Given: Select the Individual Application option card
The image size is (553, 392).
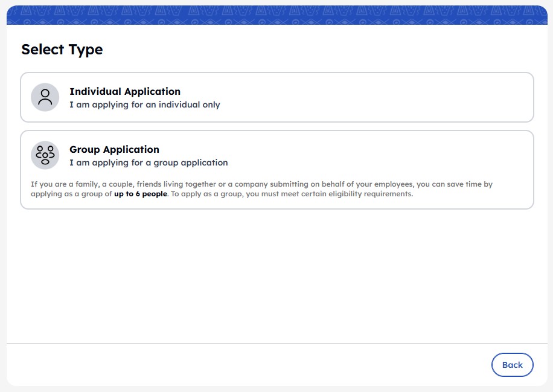Looking at the screenshot, I should coord(277,97).
